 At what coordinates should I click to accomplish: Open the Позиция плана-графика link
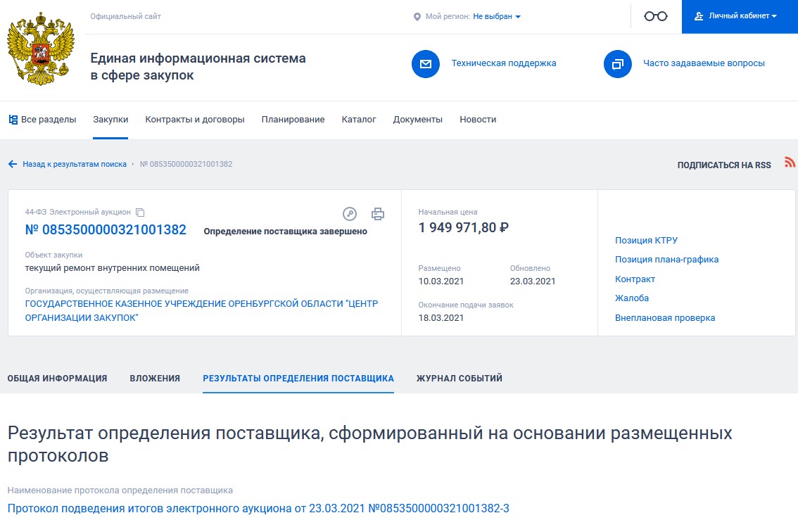pyautogui.click(x=666, y=260)
